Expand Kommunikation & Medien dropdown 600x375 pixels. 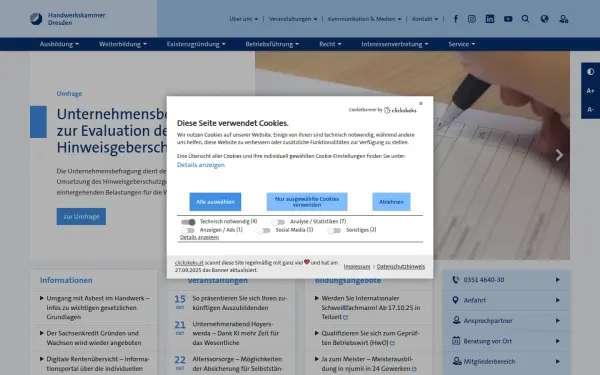[x=365, y=19]
